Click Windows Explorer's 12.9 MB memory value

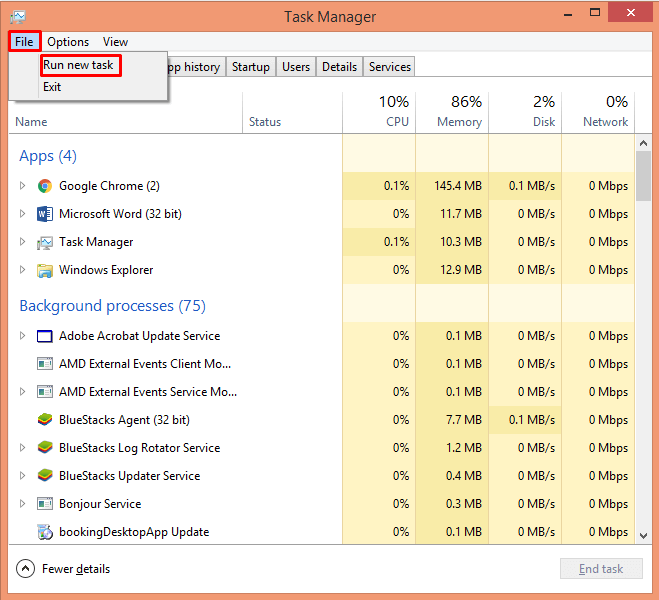(461, 270)
